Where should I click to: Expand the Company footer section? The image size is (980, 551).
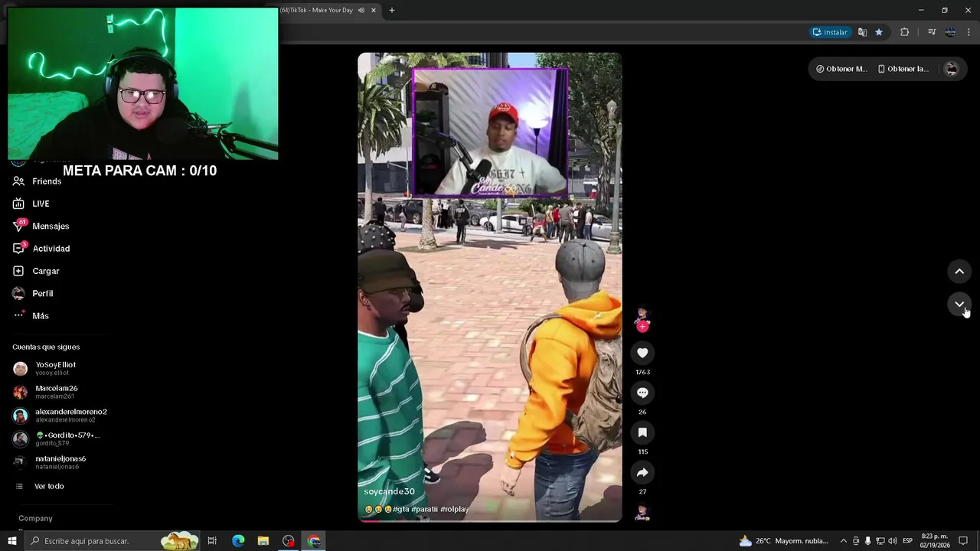point(35,518)
